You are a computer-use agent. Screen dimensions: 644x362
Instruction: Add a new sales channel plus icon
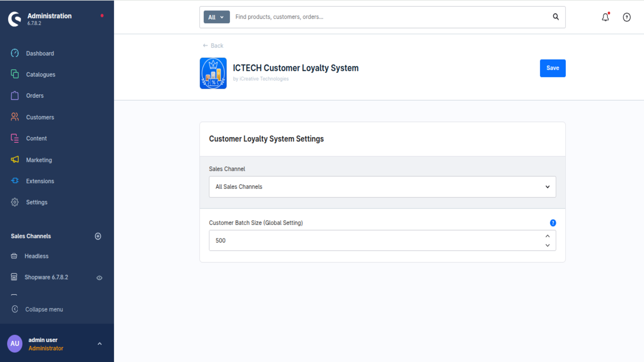[98, 236]
